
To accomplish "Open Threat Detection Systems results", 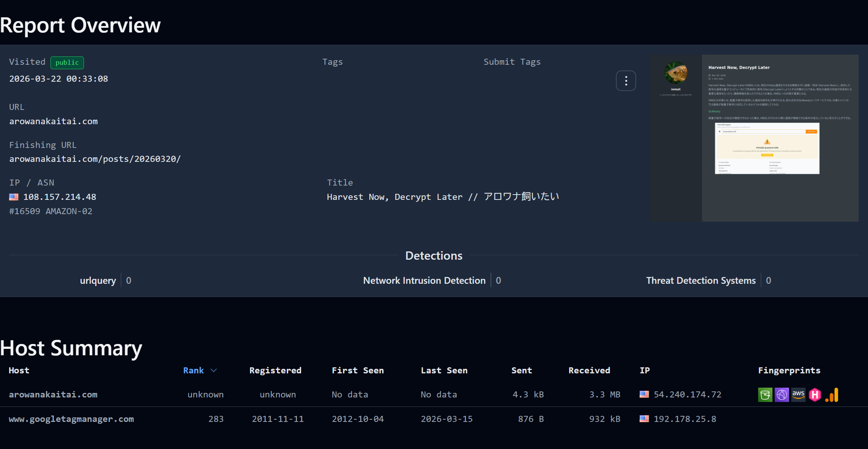I will pos(700,280).
